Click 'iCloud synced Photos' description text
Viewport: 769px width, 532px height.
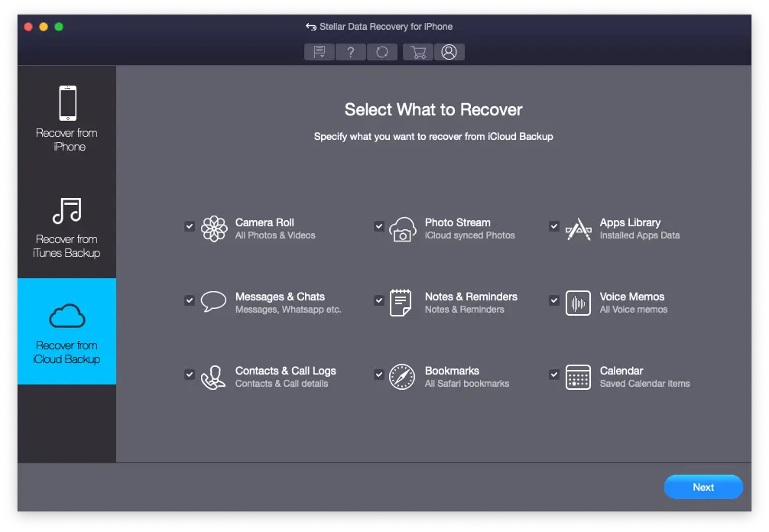tap(470, 235)
